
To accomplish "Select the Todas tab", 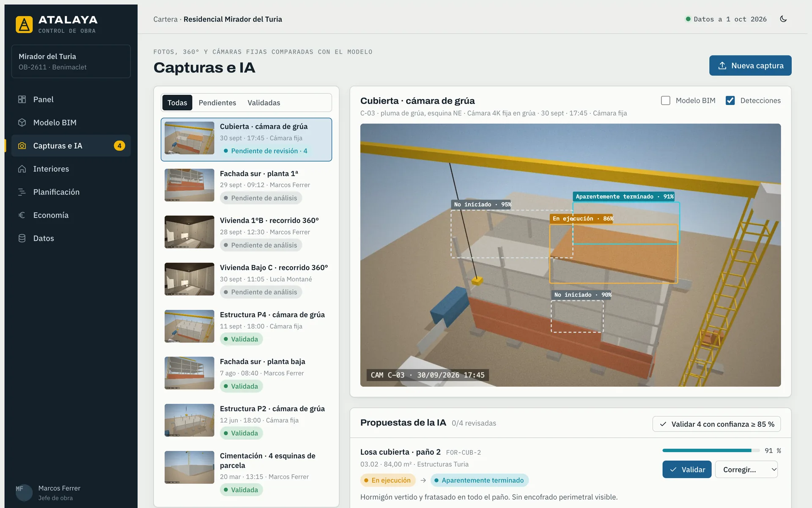I will point(177,103).
